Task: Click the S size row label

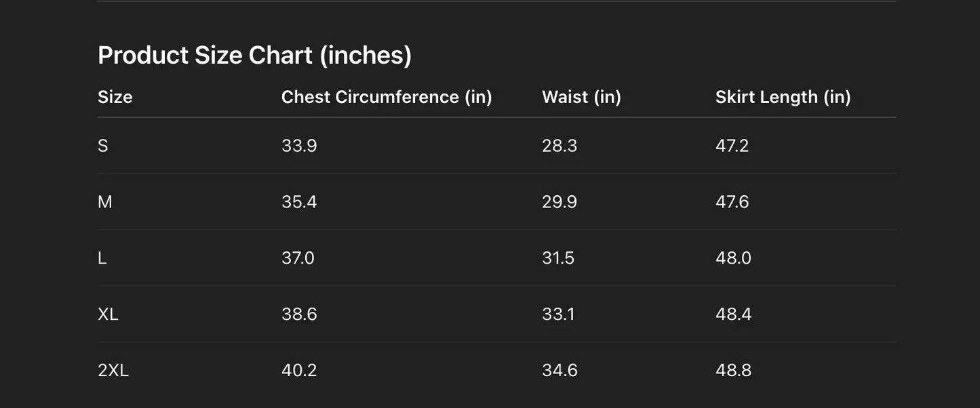Action: (x=103, y=146)
